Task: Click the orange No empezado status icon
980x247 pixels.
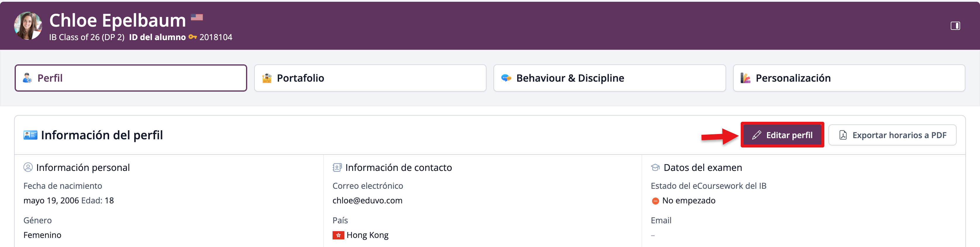Action: coord(655,201)
